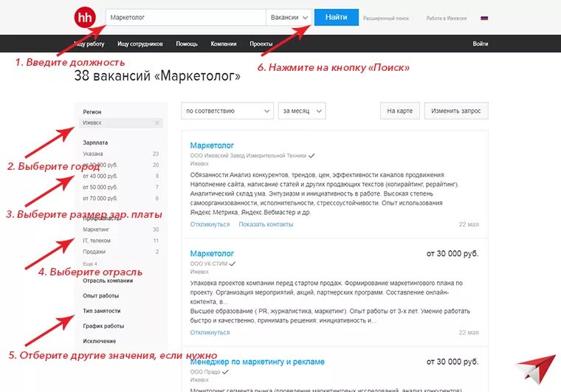Remove the Ижевск region filter
The image size is (561, 392).
(x=157, y=123)
